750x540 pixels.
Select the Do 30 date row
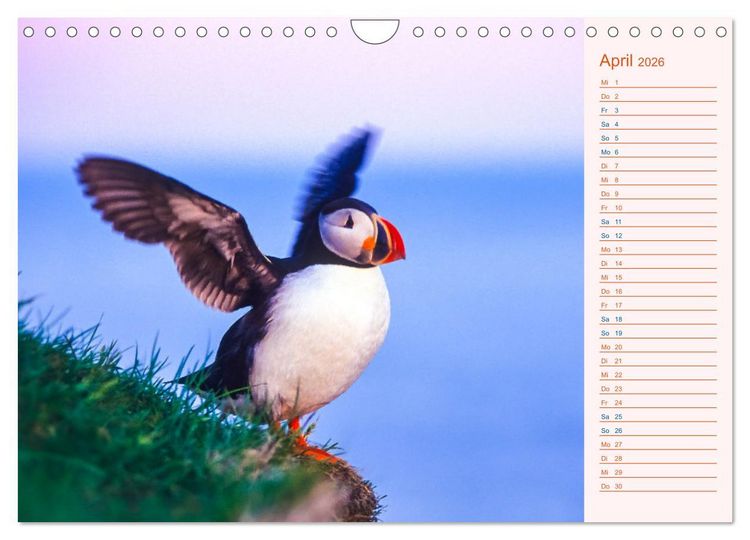coord(658,486)
